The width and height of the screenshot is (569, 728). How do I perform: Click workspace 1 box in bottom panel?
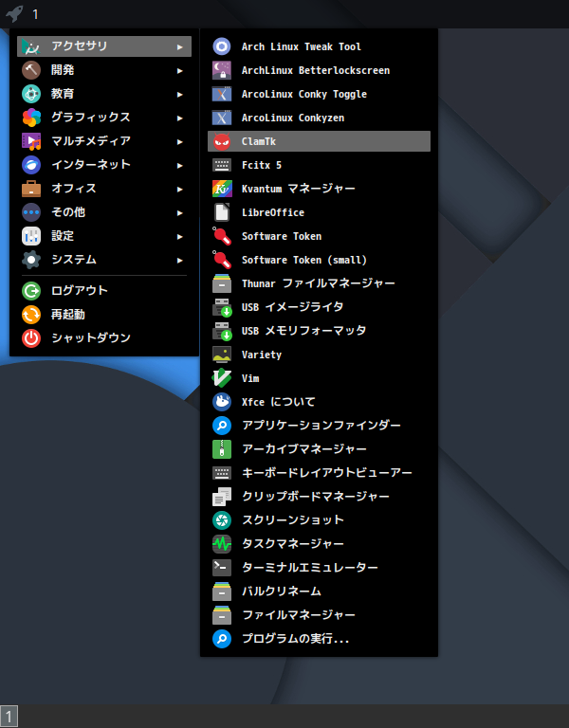point(9,717)
